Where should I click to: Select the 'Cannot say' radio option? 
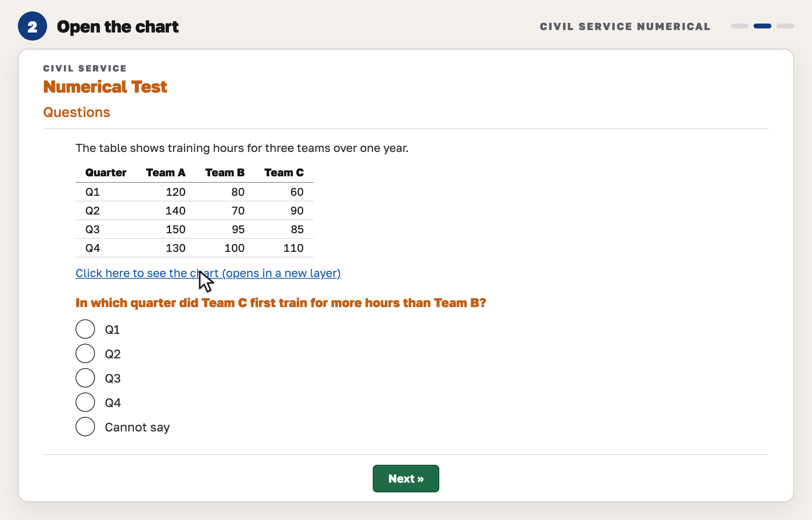pyautogui.click(x=85, y=427)
